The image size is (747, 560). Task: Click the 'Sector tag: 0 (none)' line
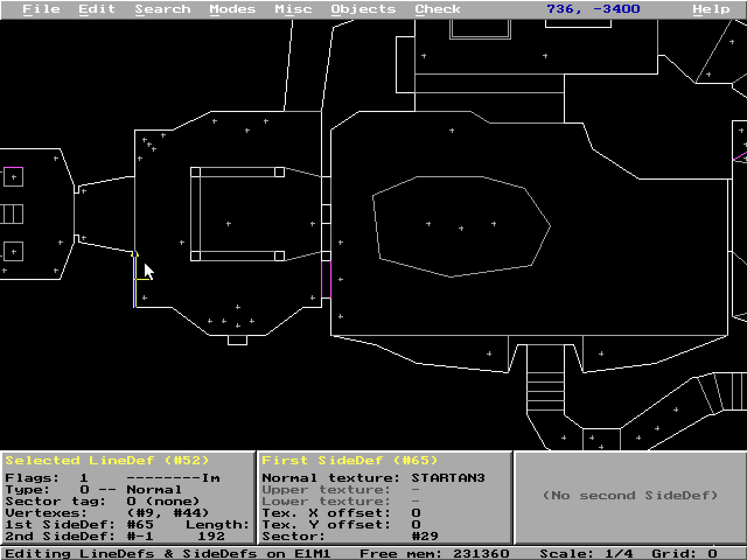[103, 501]
